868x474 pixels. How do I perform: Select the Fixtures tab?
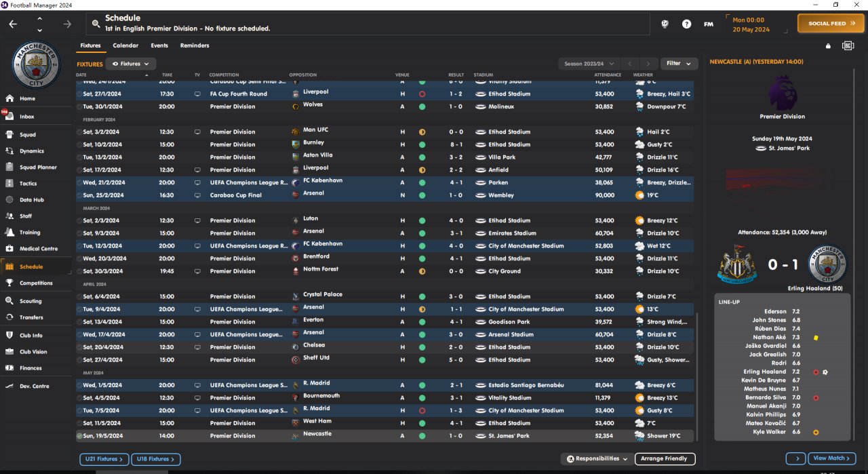click(x=90, y=45)
